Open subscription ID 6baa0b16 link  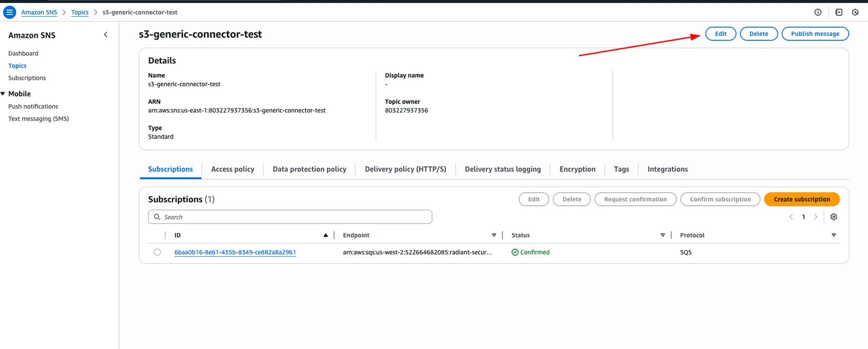click(x=235, y=252)
